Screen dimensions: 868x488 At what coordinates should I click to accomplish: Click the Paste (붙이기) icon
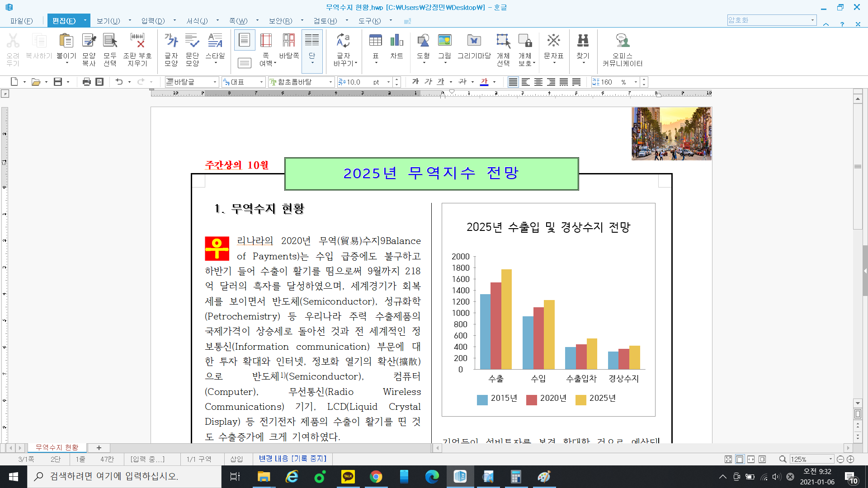click(66, 41)
